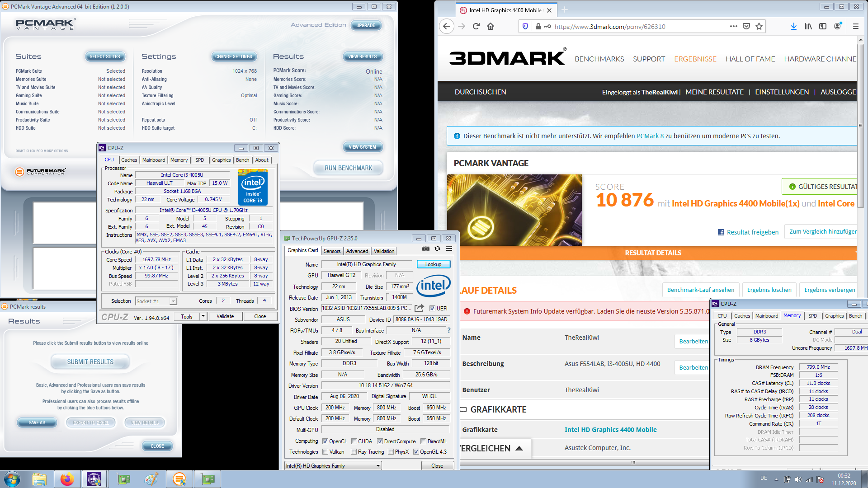Export the BIOS with the share icon
Image resolution: width=868 pixels, height=488 pixels.
(420, 308)
